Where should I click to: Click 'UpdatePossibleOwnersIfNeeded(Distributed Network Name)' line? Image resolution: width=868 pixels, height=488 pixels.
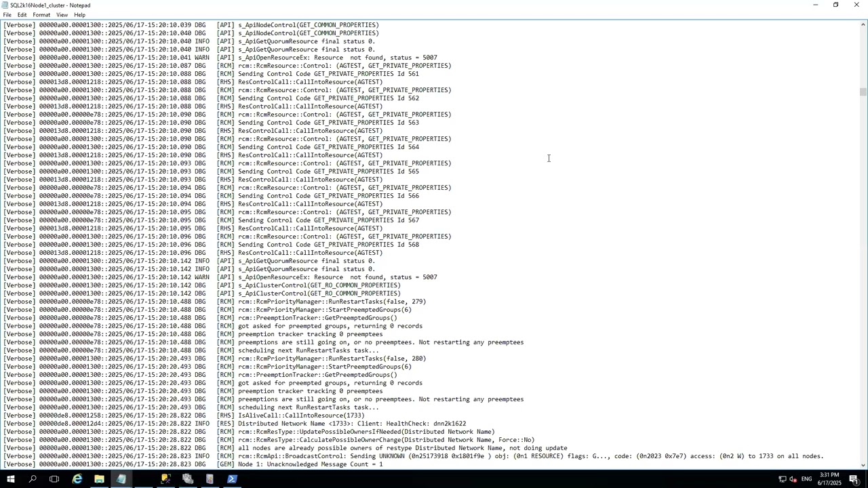point(249,432)
